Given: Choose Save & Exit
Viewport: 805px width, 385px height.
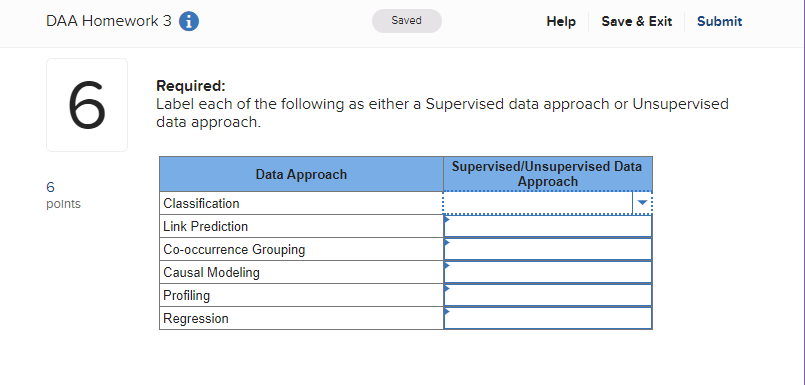Looking at the screenshot, I should click(637, 22).
